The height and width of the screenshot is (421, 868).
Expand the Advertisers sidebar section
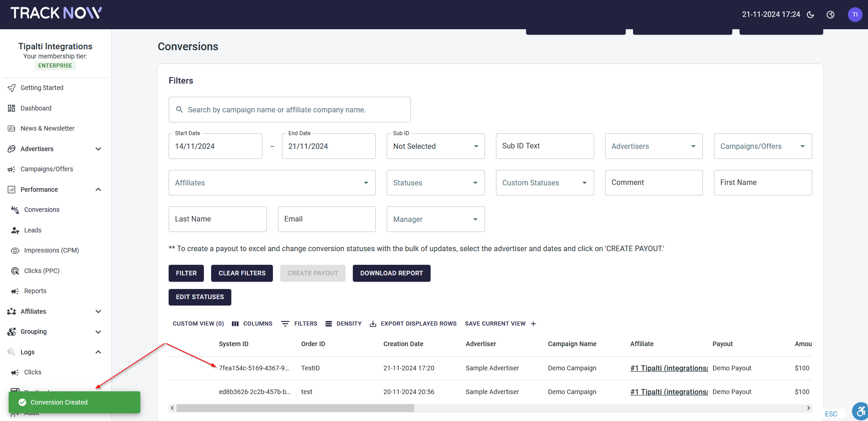[x=98, y=149]
